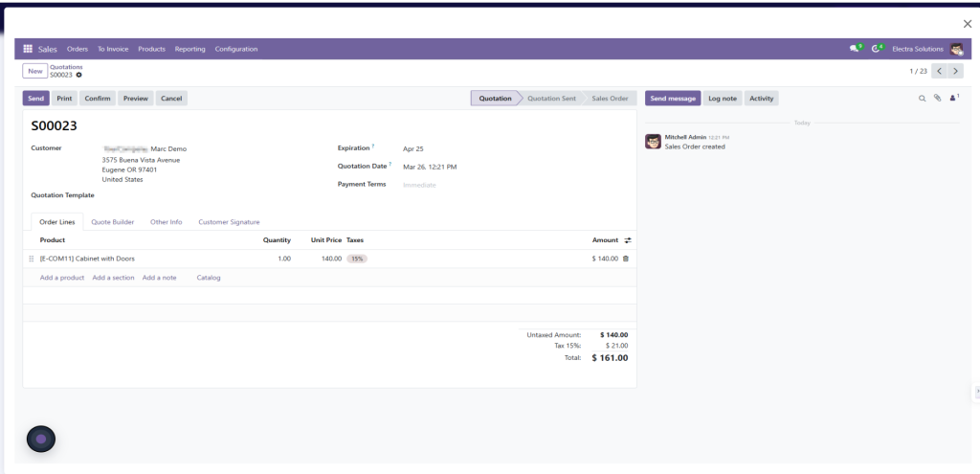Viewport: 980px width, 474px height.
Task: Go to next record arrow
Action: click(955, 71)
